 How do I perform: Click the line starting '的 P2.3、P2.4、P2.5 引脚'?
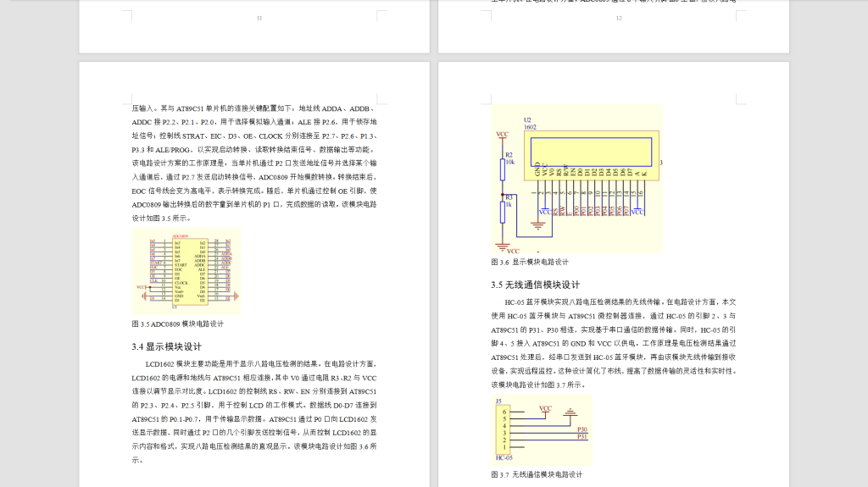point(254,405)
